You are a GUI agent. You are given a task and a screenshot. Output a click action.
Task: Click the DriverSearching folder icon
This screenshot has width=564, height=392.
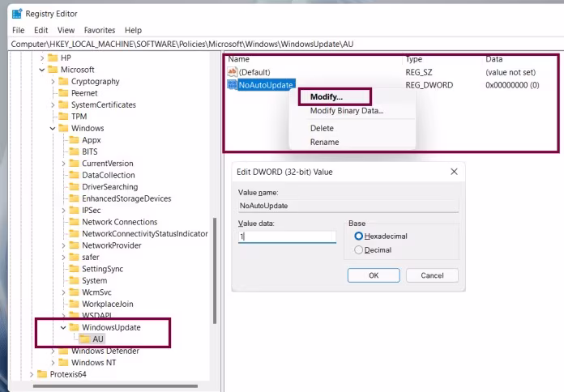tap(74, 186)
